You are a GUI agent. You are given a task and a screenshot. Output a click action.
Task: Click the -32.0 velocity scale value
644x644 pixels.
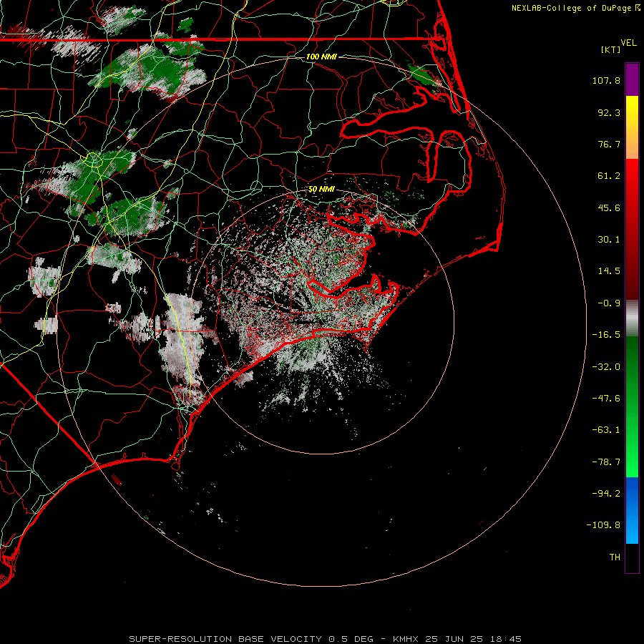606,367
